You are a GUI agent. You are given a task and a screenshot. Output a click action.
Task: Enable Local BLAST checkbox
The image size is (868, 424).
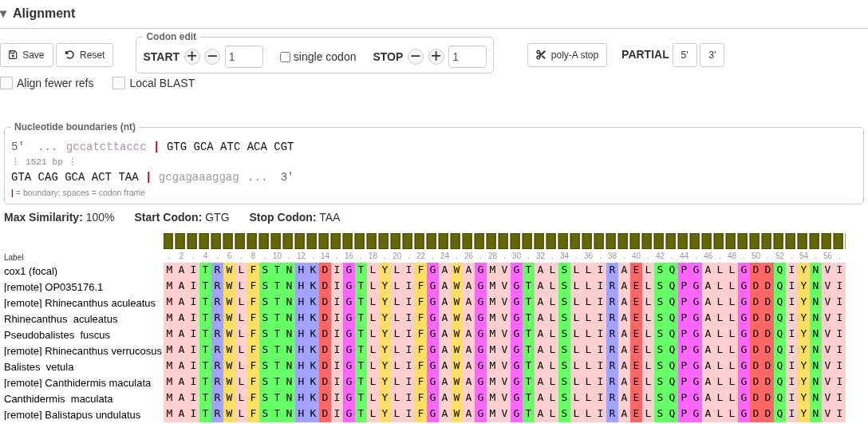click(x=118, y=83)
